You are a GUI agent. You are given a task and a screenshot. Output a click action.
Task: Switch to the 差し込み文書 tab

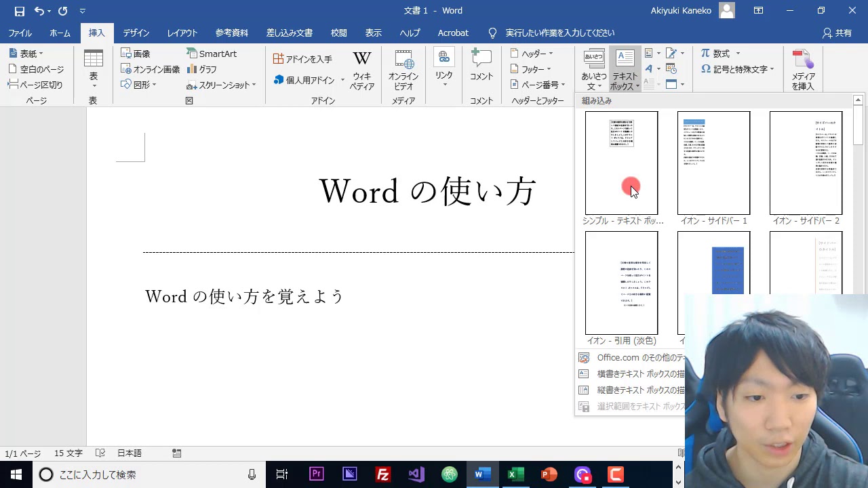coord(290,33)
